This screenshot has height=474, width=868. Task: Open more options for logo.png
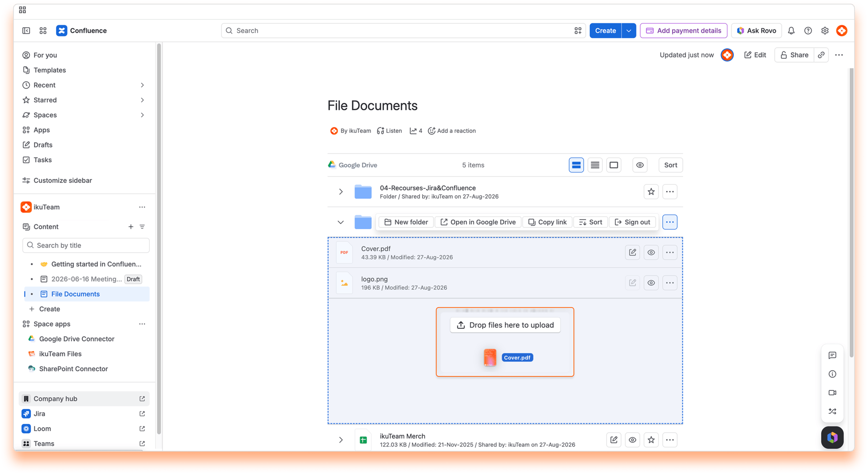click(670, 283)
